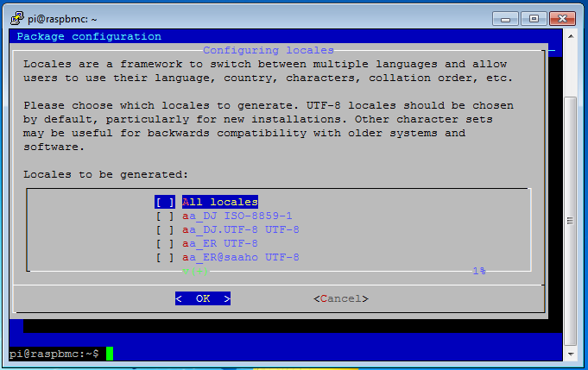The width and height of the screenshot is (588, 370).
Task: Maximize the PuTTY window
Action: point(534,19)
